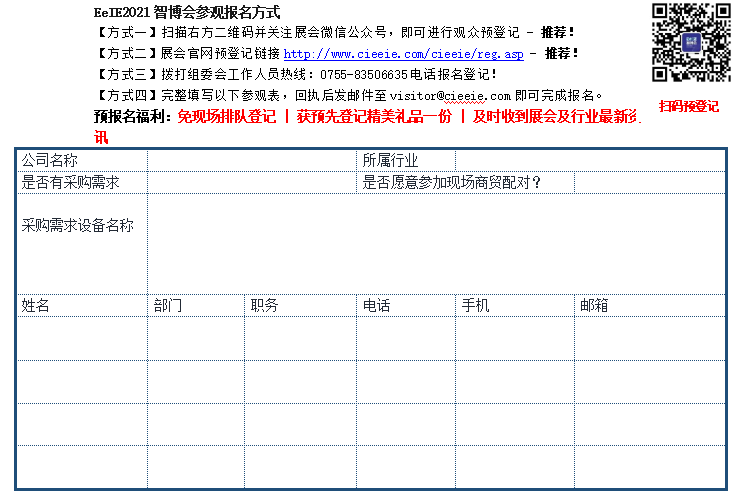Click the first empty cell under 姓名

click(81, 338)
